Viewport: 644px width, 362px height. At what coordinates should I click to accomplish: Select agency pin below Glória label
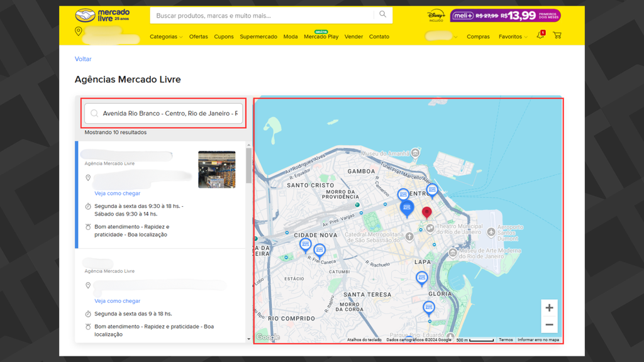tap(429, 308)
